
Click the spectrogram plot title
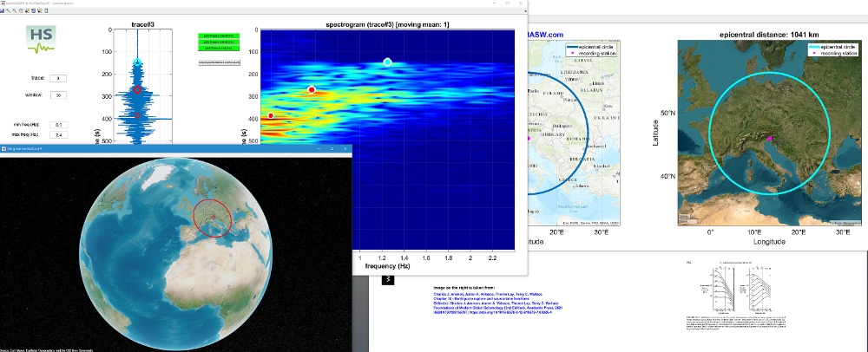click(387, 23)
